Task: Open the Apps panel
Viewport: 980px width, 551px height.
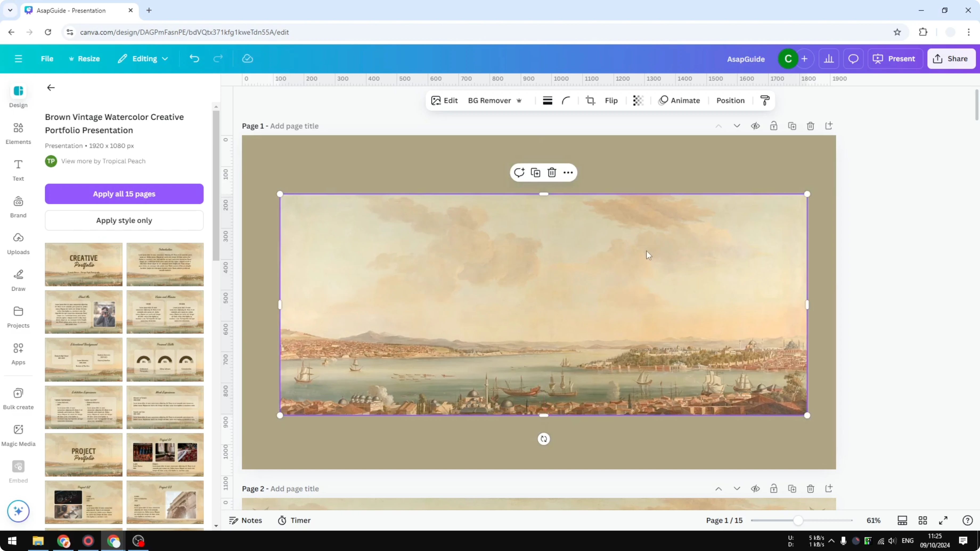Action: point(18,354)
